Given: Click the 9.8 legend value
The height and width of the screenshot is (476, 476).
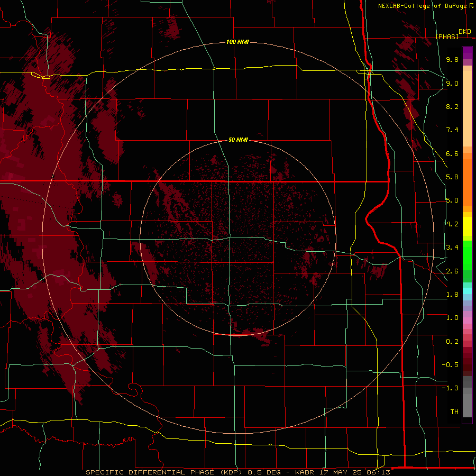Looking at the screenshot, I should (452, 59).
